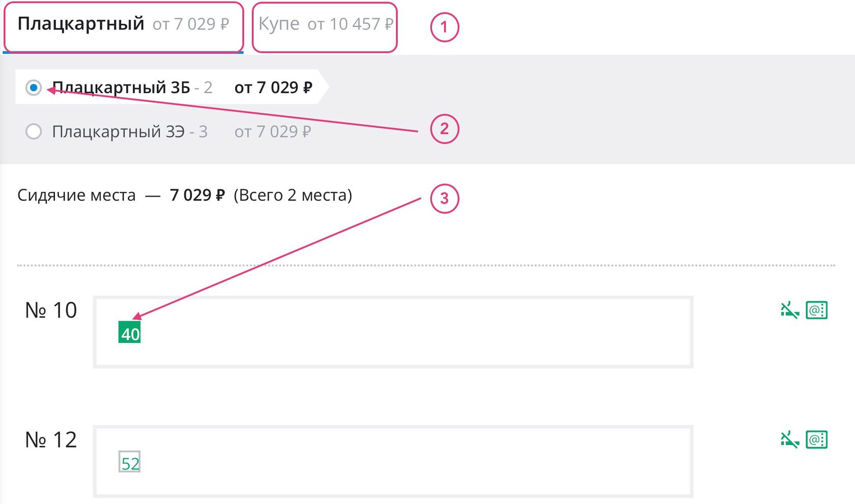Click annotation marker number 3

click(444, 198)
